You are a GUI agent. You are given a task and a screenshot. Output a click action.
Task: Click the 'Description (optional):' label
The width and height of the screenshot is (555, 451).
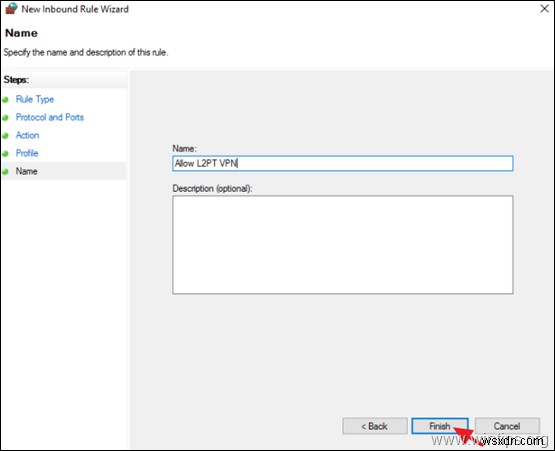212,189
